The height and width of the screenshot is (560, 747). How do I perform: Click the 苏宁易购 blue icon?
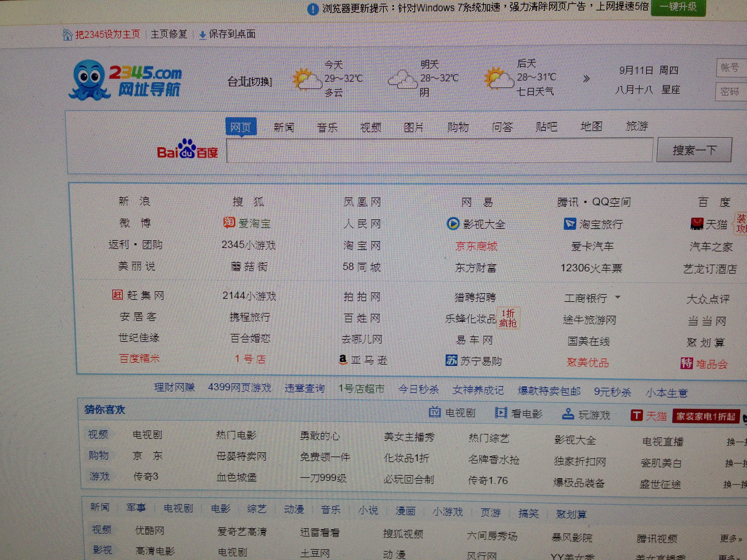click(x=452, y=360)
